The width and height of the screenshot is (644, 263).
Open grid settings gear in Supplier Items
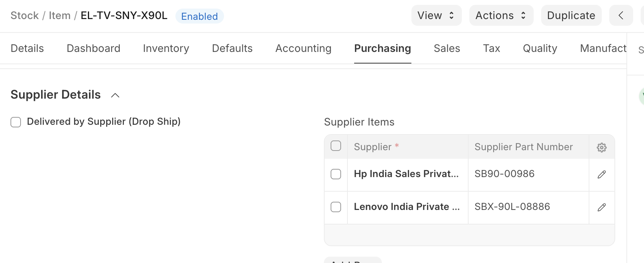point(601,147)
